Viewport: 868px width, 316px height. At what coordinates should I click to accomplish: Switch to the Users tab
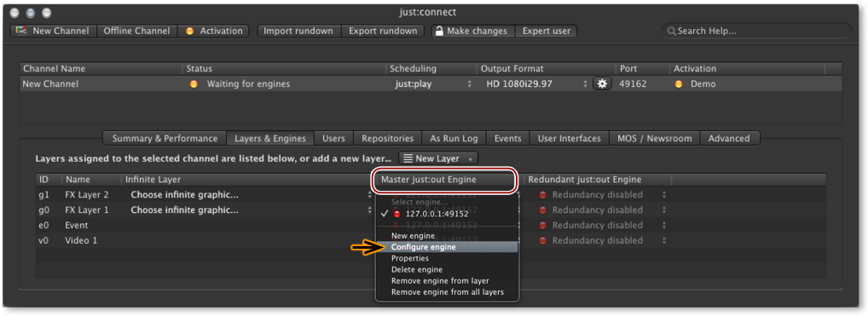[x=333, y=138]
